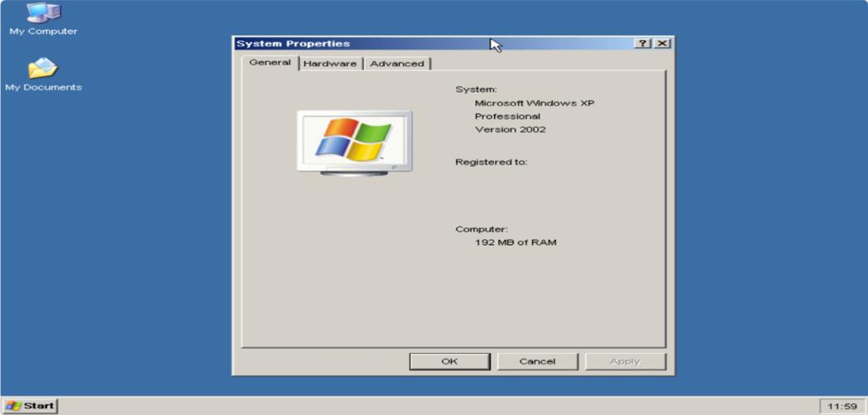This screenshot has height=415, width=868.
Task: Click the 'Professional' edition text
Action: click(507, 116)
